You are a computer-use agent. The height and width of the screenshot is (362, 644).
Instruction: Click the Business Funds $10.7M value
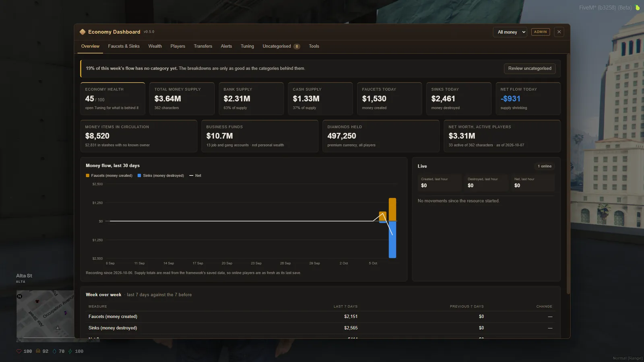pos(219,136)
